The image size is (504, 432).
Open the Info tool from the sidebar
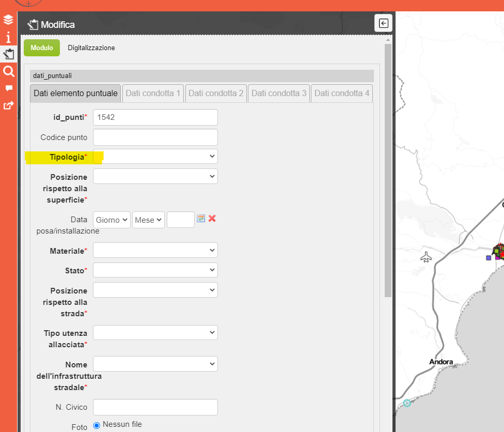pos(8,37)
